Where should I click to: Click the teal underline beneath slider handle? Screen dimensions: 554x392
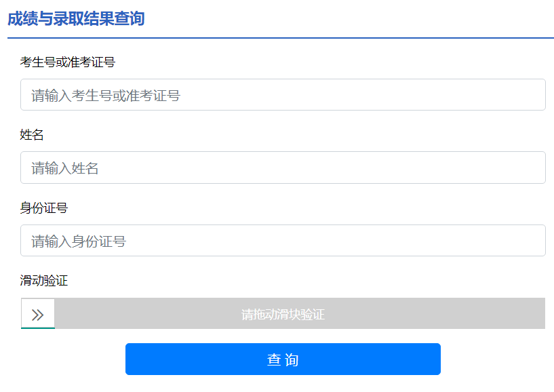click(38, 328)
